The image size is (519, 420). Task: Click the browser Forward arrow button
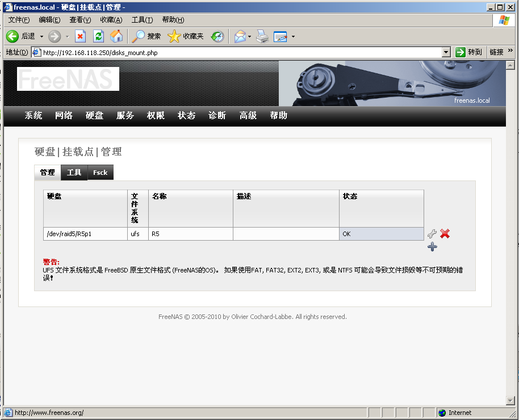55,36
